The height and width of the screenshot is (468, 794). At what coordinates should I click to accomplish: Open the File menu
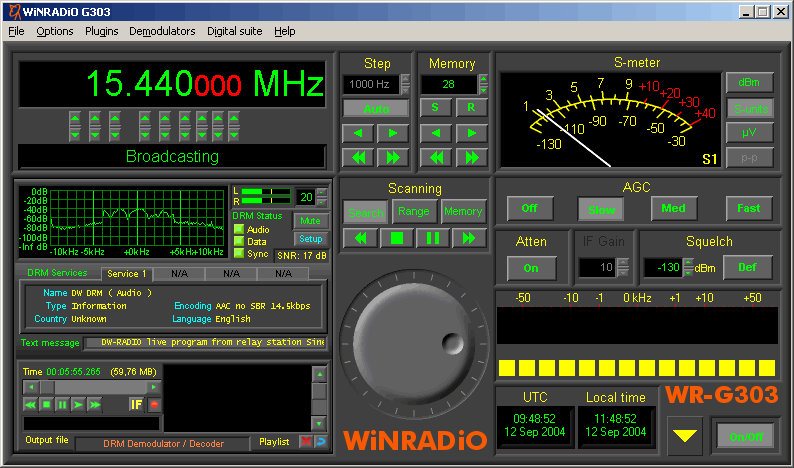click(x=16, y=31)
